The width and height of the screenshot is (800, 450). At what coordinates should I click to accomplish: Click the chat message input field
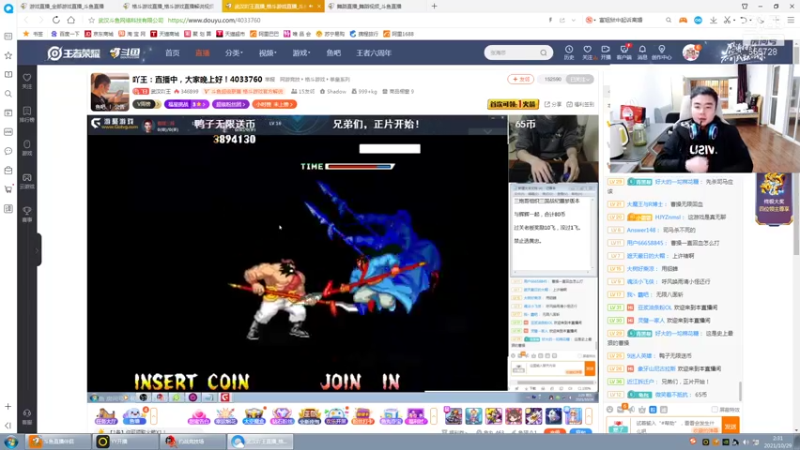coord(677,426)
